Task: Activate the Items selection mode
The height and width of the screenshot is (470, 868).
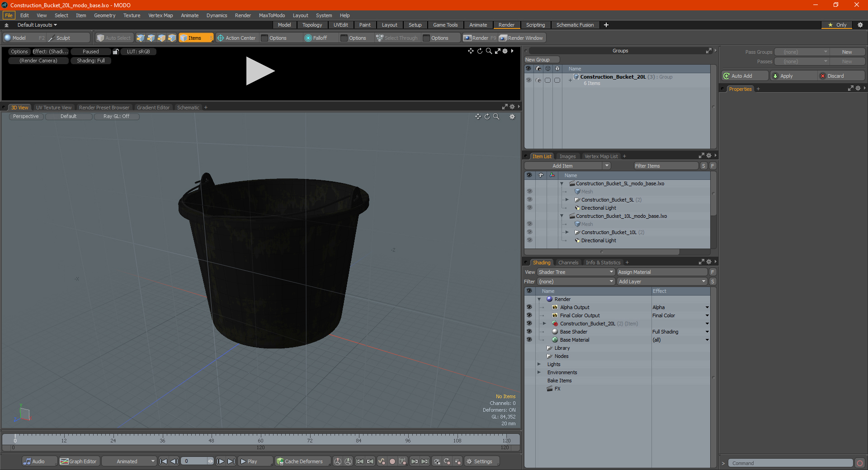Action: (x=196, y=38)
